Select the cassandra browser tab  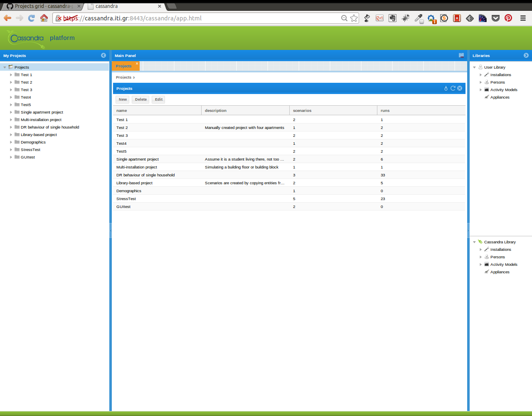pos(124,6)
